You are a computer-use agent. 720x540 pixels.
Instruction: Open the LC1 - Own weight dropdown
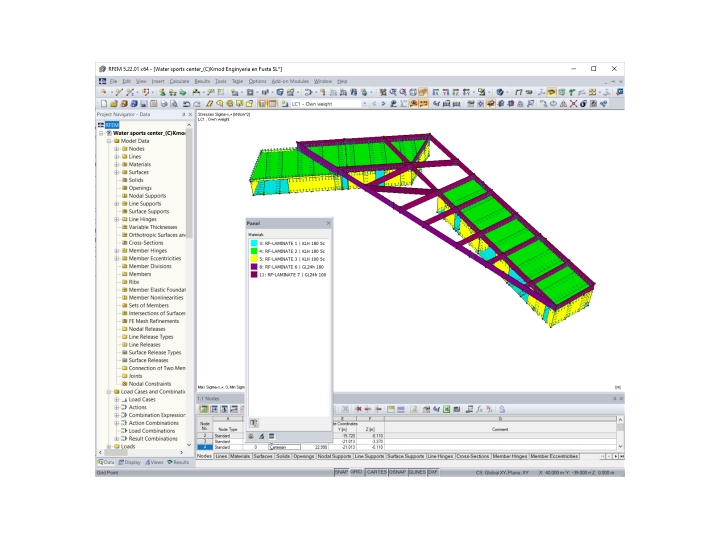[x=364, y=104]
